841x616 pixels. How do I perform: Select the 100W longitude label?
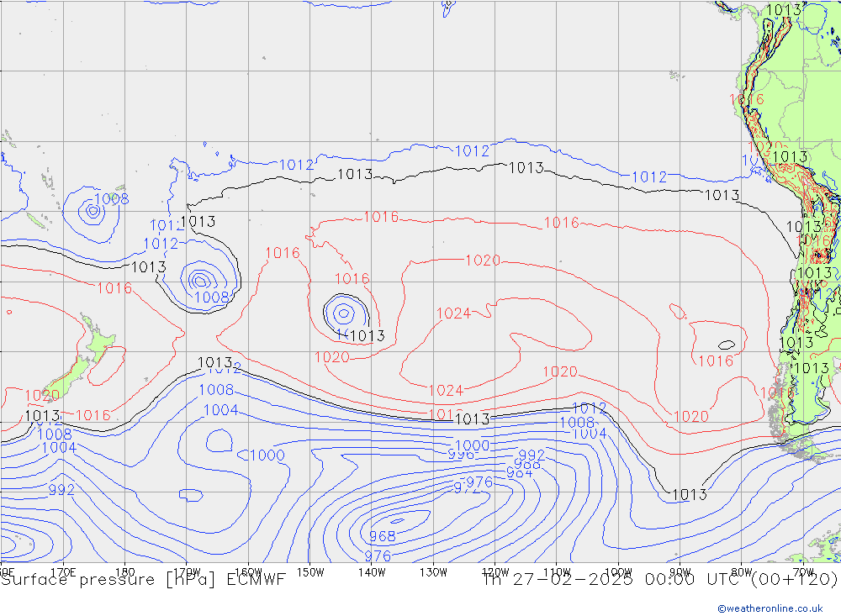[x=618, y=572]
